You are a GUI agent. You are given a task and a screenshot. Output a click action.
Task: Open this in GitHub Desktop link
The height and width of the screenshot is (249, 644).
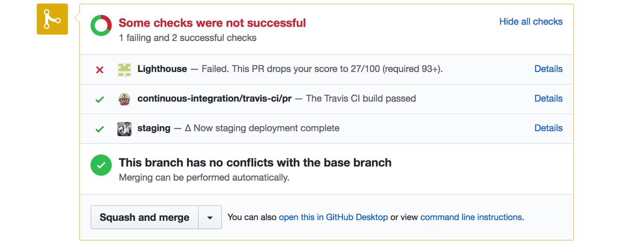pyautogui.click(x=333, y=217)
